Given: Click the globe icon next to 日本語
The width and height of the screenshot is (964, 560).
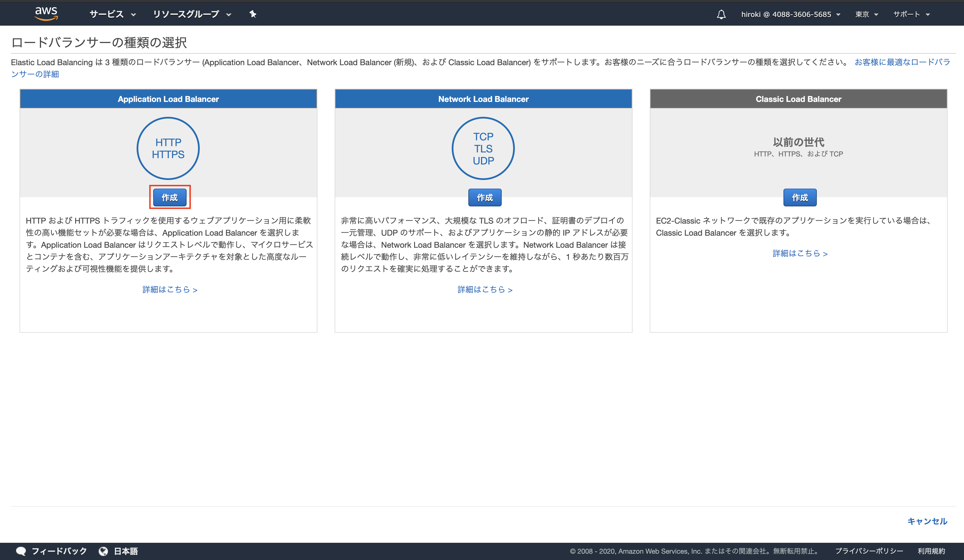Looking at the screenshot, I should click(x=104, y=551).
